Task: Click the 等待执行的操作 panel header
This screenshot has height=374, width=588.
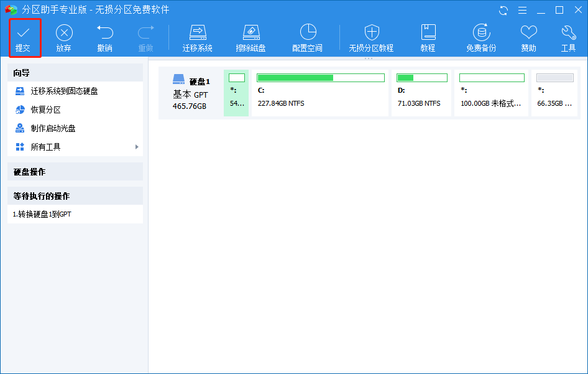Action: [75, 196]
